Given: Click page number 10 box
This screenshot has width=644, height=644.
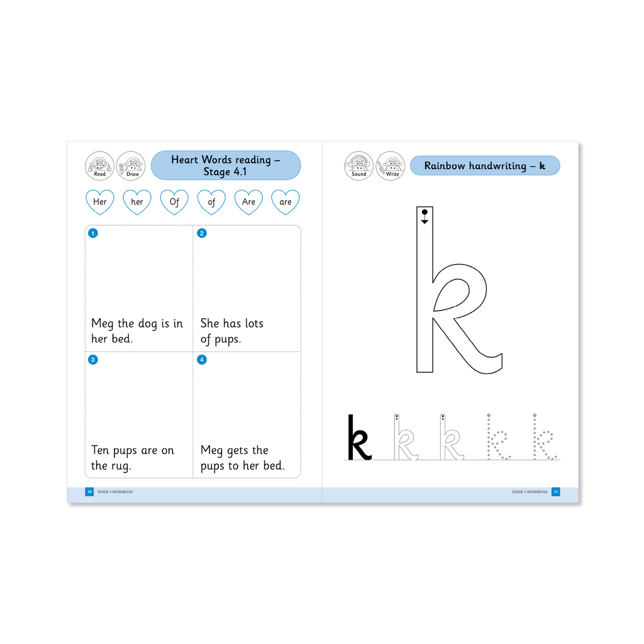Looking at the screenshot, I should click(x=89, y=492).
